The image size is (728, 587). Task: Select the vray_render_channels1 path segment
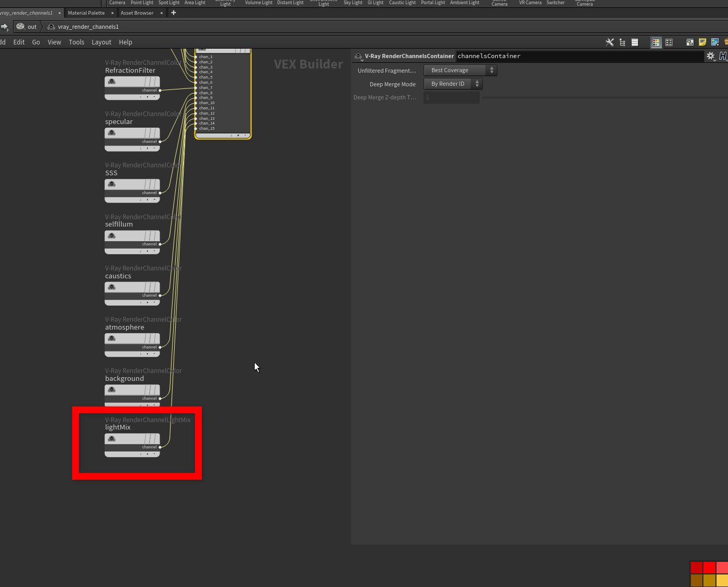(x=83, y=27)
